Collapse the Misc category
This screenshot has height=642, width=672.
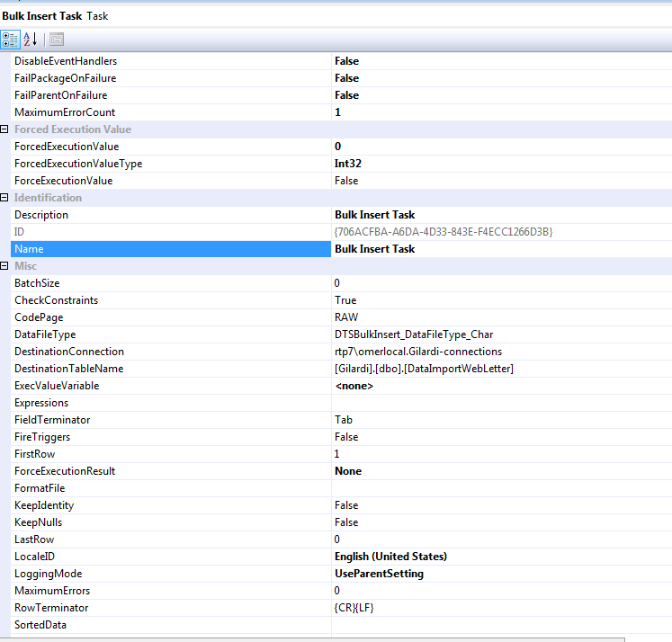[4, 266]
